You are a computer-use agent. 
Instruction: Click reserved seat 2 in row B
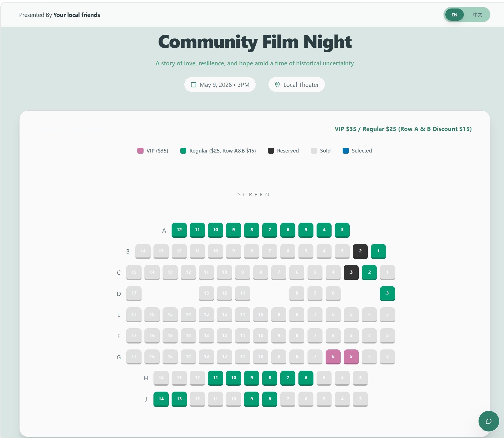tap(360, 251)
